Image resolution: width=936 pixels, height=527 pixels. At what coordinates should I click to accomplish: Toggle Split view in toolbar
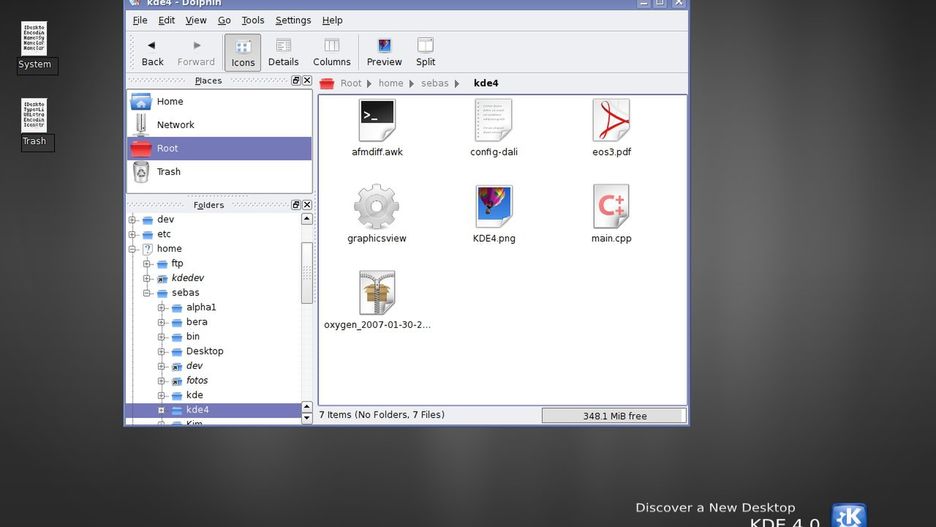425,52
